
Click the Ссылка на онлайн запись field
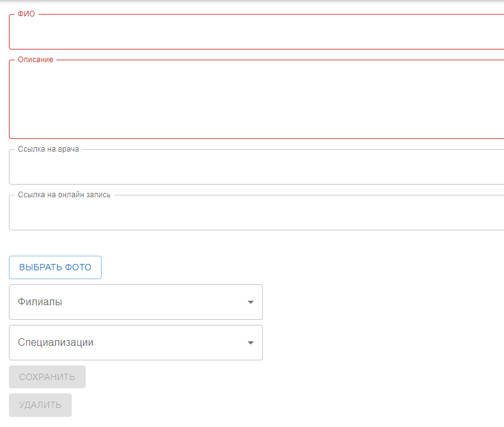[256, 213]
